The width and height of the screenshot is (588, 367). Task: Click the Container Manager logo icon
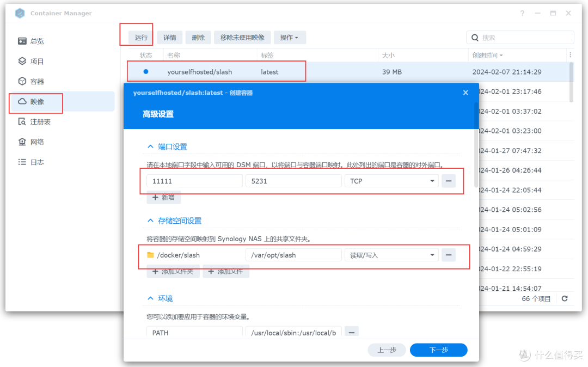[x=19, y=13]
